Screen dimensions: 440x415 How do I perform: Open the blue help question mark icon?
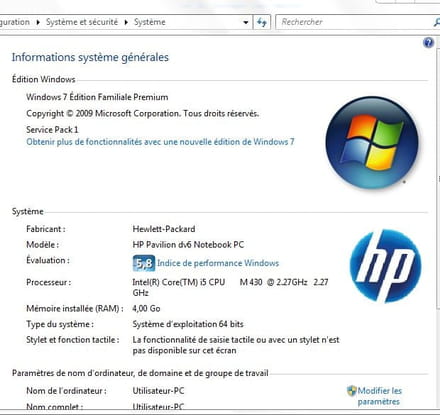[x=428, y=43]
